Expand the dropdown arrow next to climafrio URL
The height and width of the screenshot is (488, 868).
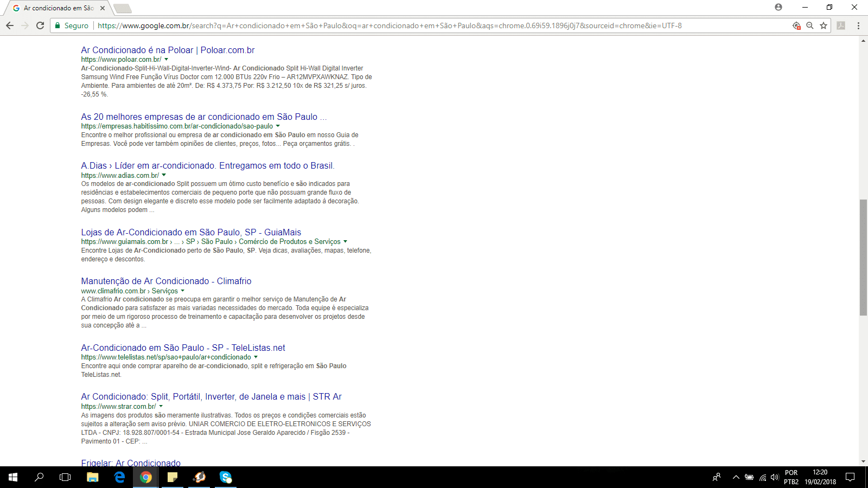183,291
